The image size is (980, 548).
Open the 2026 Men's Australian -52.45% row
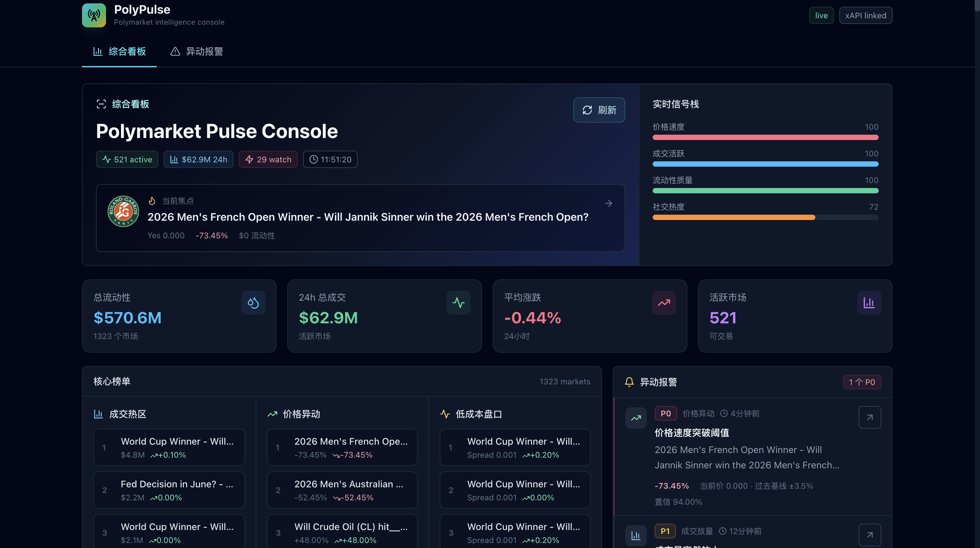342,490
